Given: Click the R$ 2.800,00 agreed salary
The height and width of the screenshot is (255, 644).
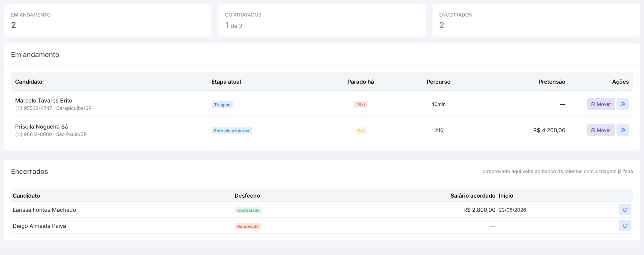Looking at the screenshot, I should click(479, 210).
